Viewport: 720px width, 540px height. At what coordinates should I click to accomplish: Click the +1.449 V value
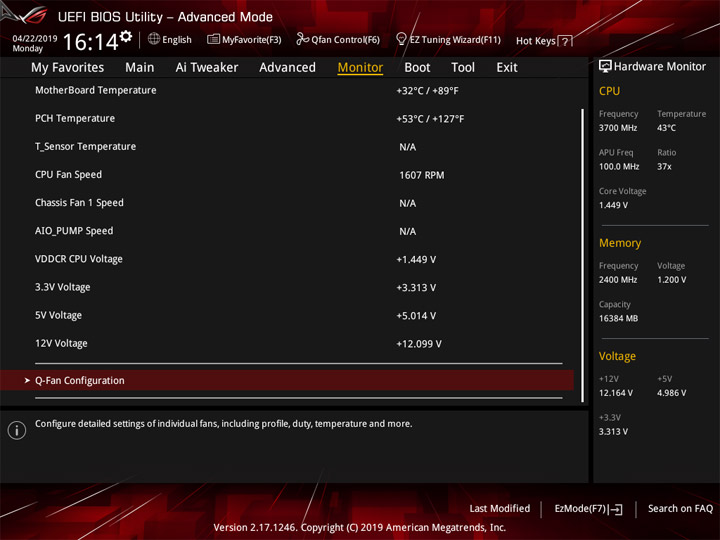416,259
